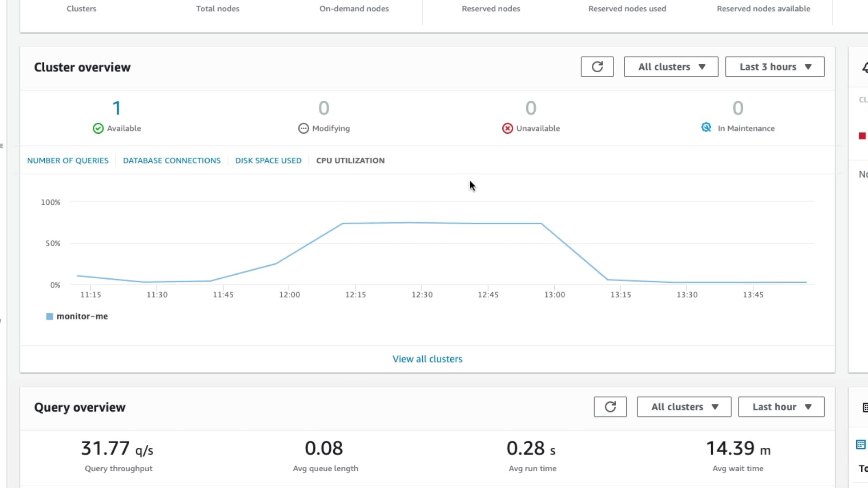Screen dimensions: 868x488
Task: Select the Disk Space Used tab
Action: point(268,160)
